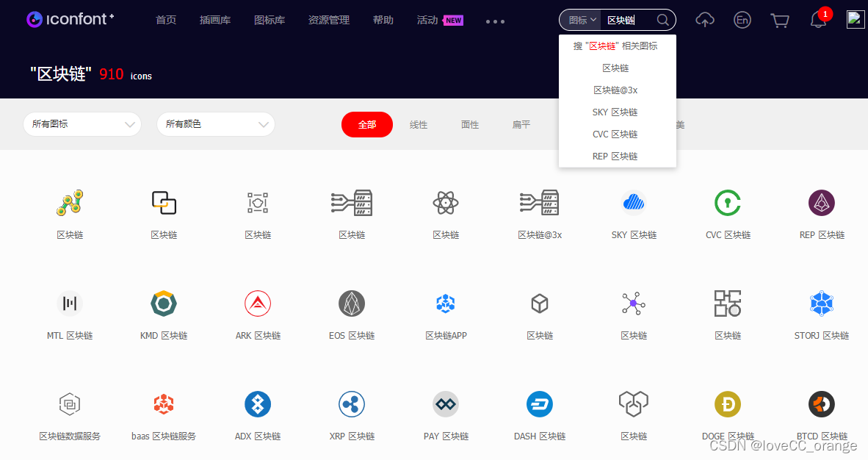Image resolution: width=868 pixels, height=460 pixels.
Task: Select the ADX 区块链 icon
Action: [x=258, y=404]
